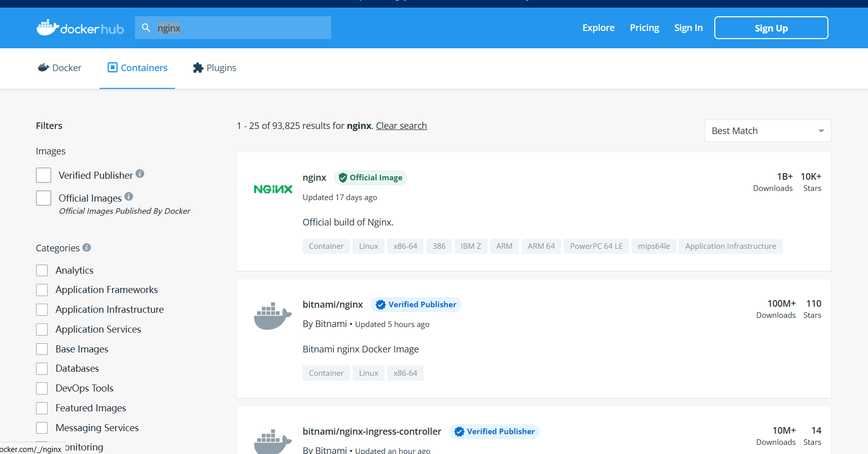Screen dimensions: 868x454
Task: Check the Featured Images category checkbox
Action: coord(42,408)
